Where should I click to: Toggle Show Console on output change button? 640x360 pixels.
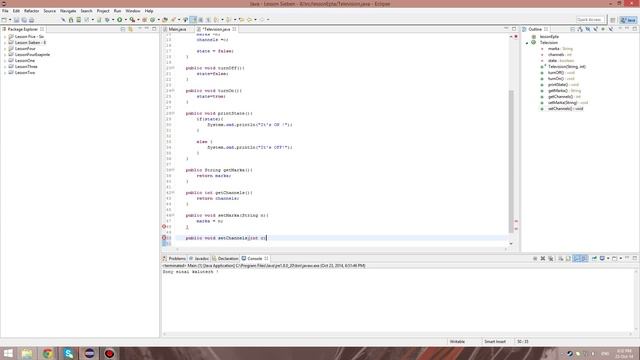577,258
